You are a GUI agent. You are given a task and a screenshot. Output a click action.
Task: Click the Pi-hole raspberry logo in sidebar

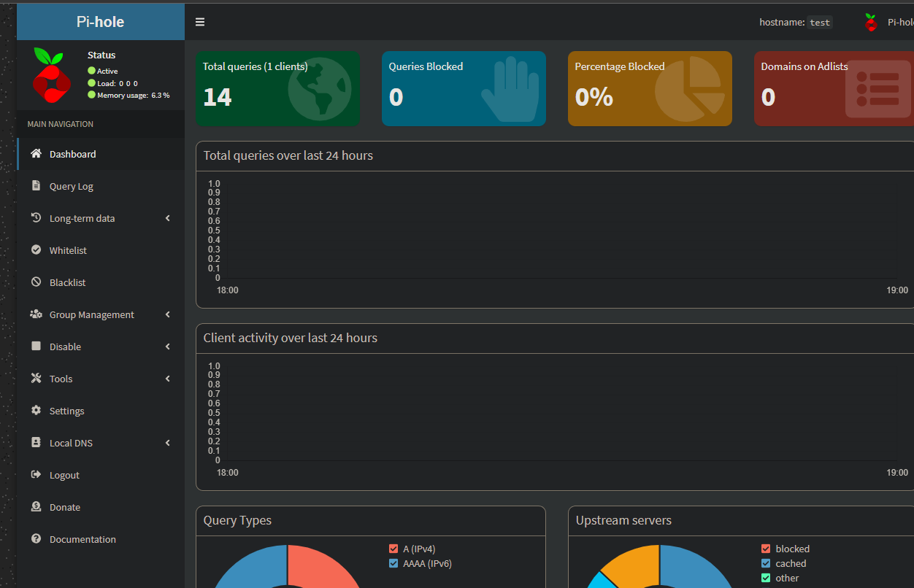coord(50,76)
